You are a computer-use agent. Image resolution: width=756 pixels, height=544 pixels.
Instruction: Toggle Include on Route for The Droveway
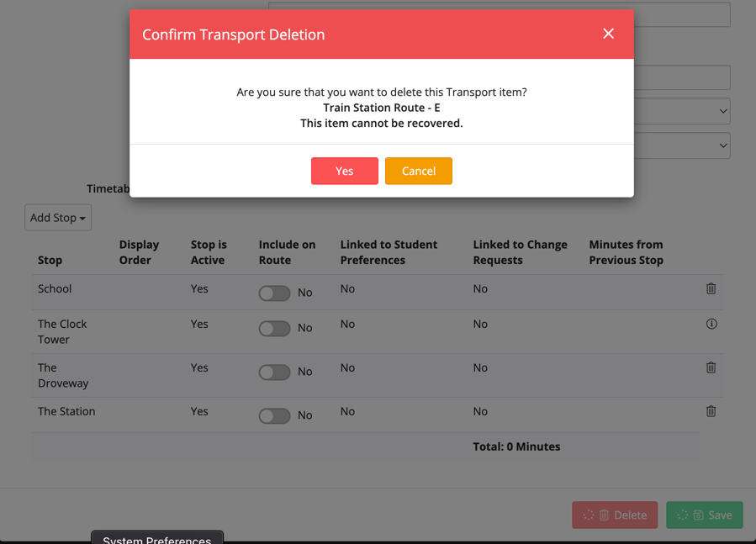[x=274, y=372]
